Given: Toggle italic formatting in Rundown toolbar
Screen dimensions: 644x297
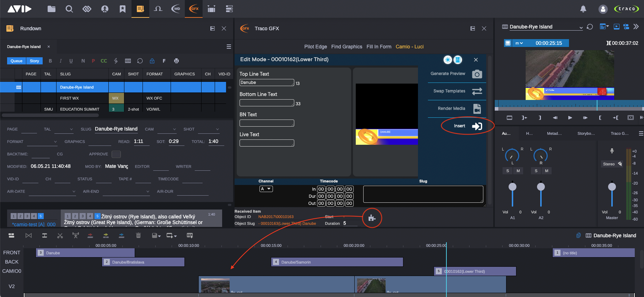Looking at the screenshot, I should (x=61, y=61).
